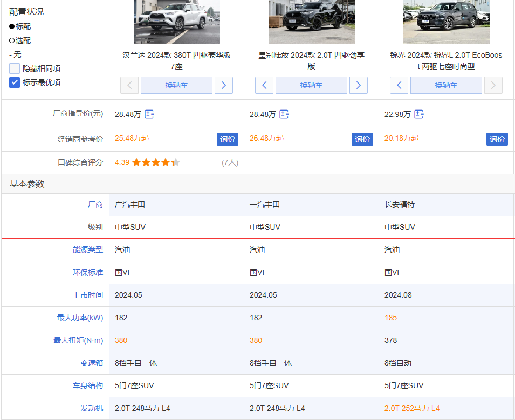
Task: Open the 发动机 parameter label
Action: click(x=92, y=408)
